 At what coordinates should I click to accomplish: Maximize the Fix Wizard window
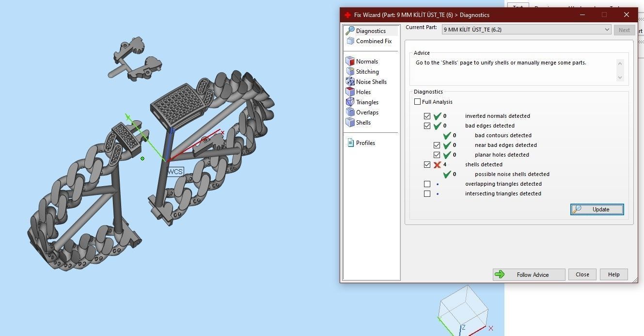pos(604,15)
